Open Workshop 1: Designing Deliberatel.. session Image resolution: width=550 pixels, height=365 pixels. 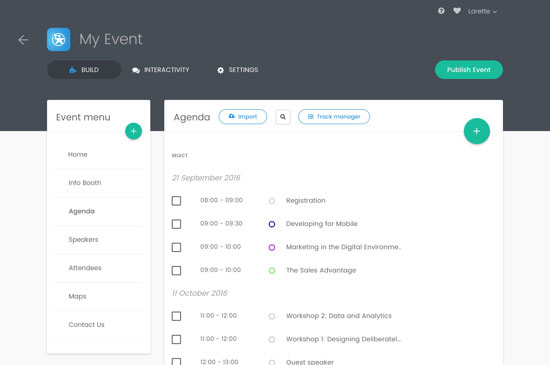point(343,339)
